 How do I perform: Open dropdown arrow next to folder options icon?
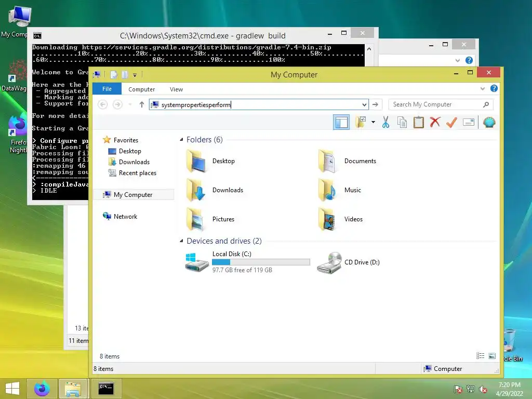tap(373, 122)
